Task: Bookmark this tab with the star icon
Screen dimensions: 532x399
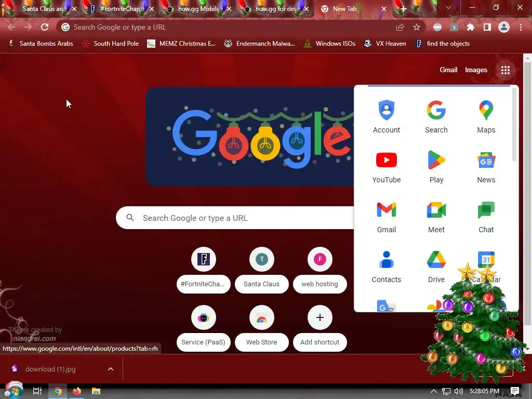Action: tap(417, 27)
